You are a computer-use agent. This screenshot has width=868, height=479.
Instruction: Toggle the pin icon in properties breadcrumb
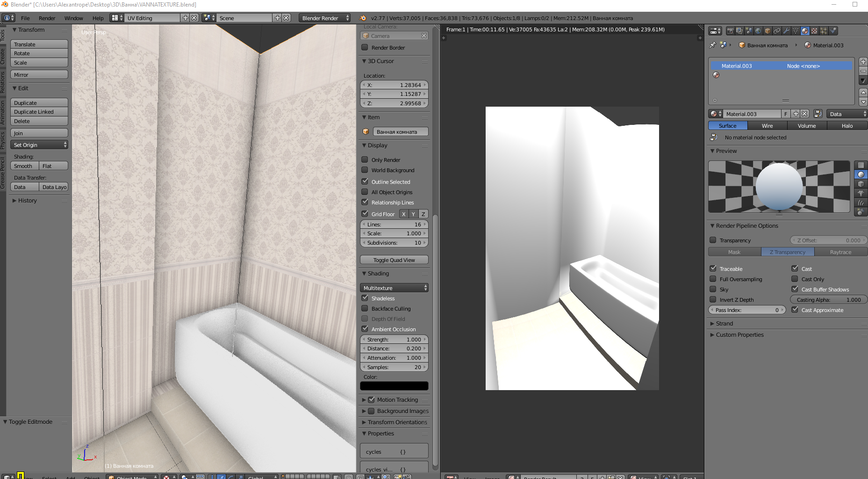pyautogui.click(x=712, y=45)
